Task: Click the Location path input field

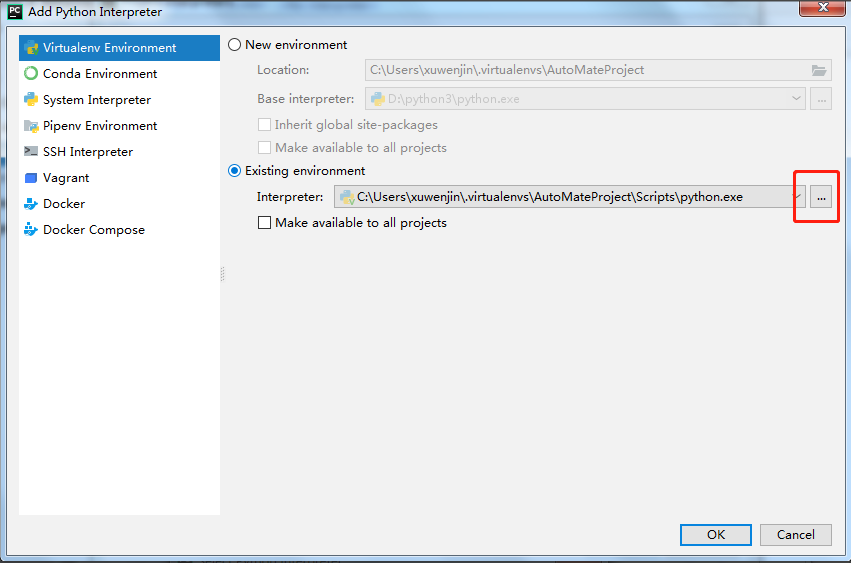Action: click(x=598, y=70)
